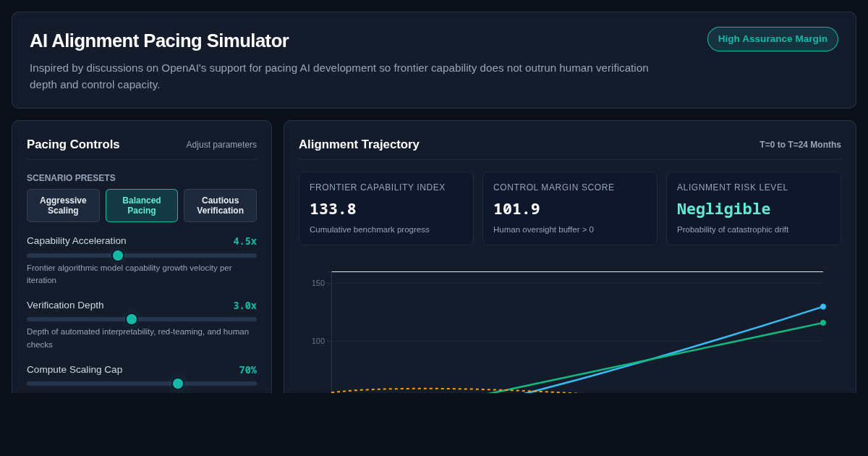868x456 pixels.
Task: Click the Verification Depth label
Action: [x=65, y=305]
